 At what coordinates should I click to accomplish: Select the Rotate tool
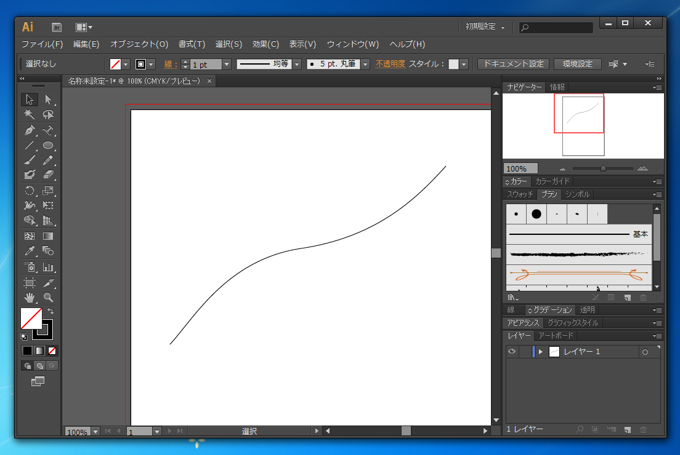[x=29, y=190]
